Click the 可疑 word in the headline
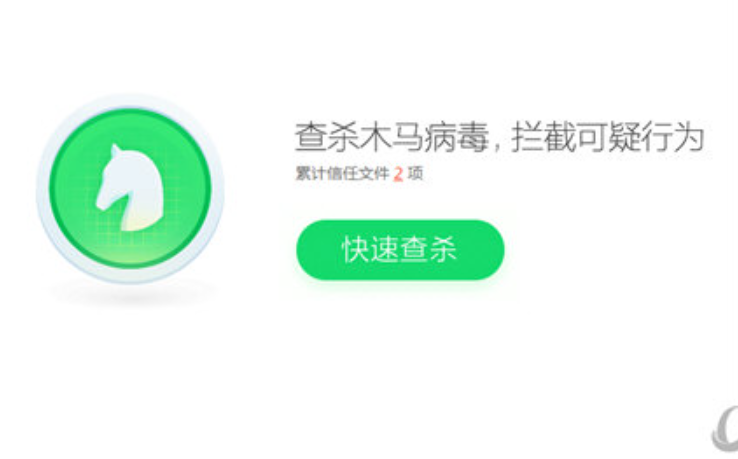 608,137
